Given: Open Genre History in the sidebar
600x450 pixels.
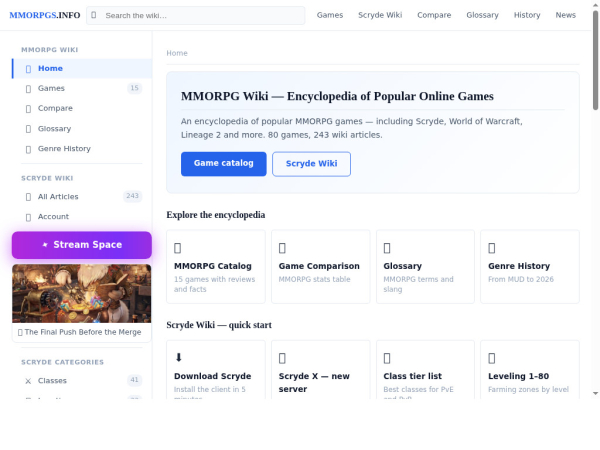Looking at the screenshot, I should 82,148.
